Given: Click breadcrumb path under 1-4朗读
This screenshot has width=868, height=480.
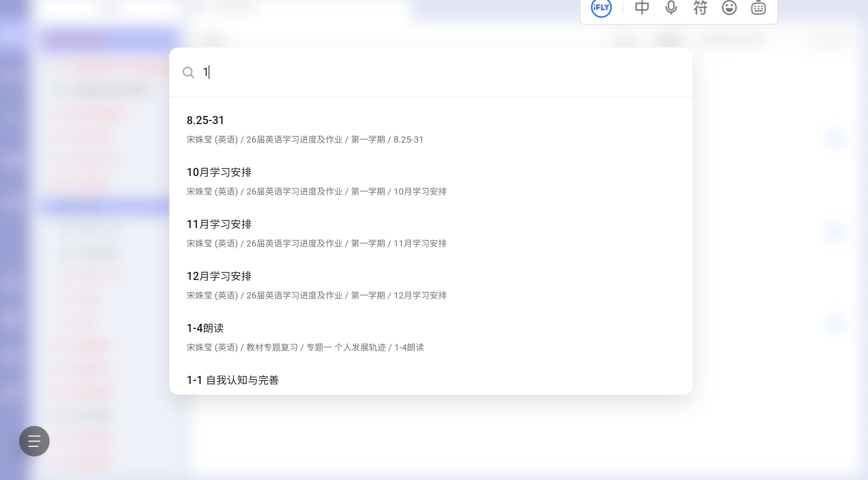Looking at the screenshot, I should 305,347.
